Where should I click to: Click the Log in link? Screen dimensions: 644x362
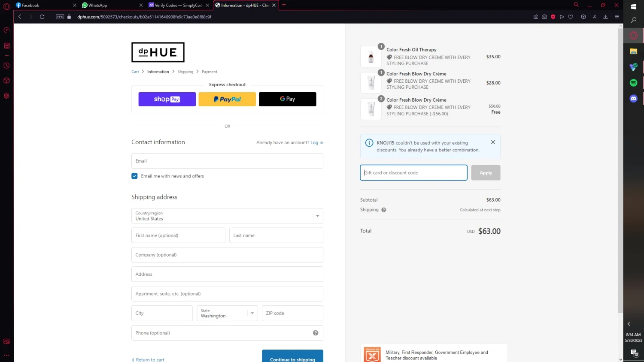pyautogui.click(x=317, y=142)
